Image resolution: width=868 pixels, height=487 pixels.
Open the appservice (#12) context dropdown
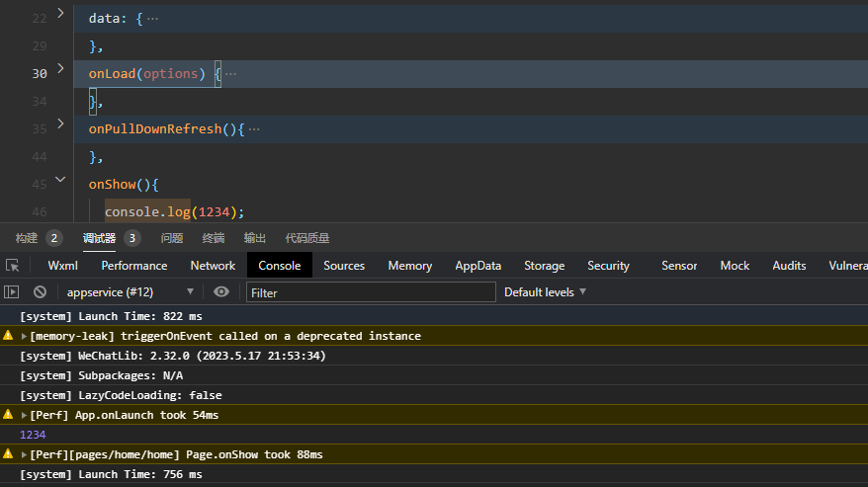pyautogui.click(x=130, y=292)
